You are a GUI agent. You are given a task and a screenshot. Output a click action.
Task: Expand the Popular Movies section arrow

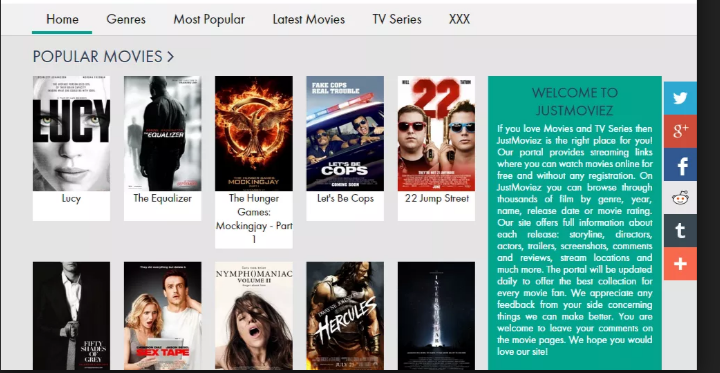(170, 57)
